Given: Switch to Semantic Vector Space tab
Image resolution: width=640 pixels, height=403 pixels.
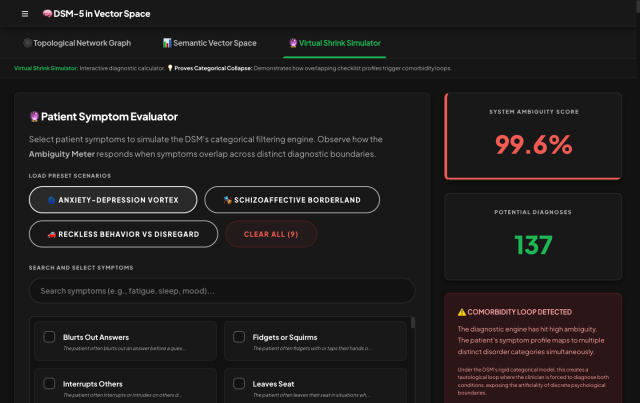Looking at the screenshot, I should (x=209, y=43).
